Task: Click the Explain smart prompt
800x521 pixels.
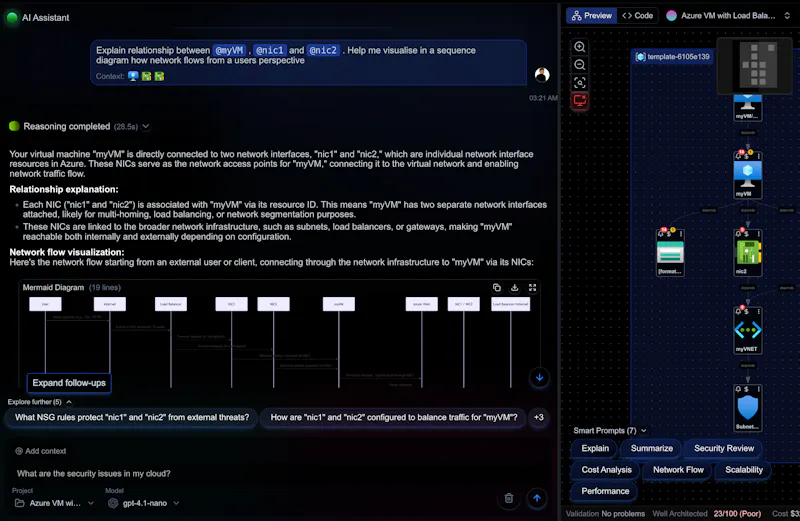Action: tap(595, 449)
